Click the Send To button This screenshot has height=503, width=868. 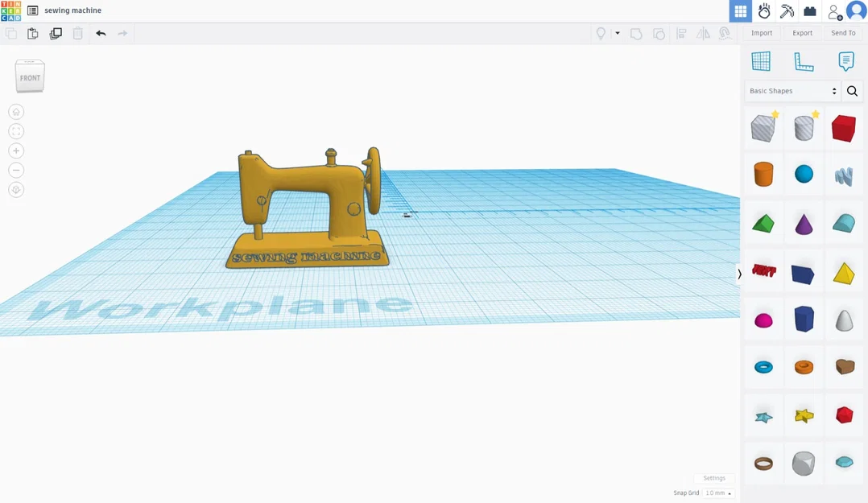point(843,33)
